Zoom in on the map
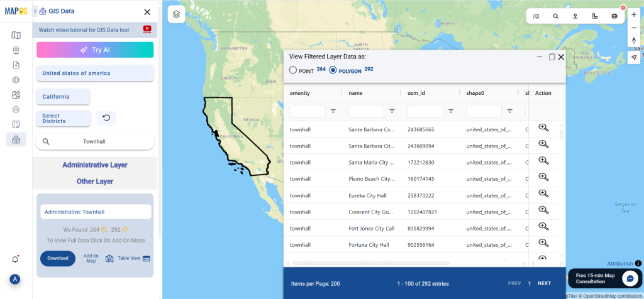 634,14
